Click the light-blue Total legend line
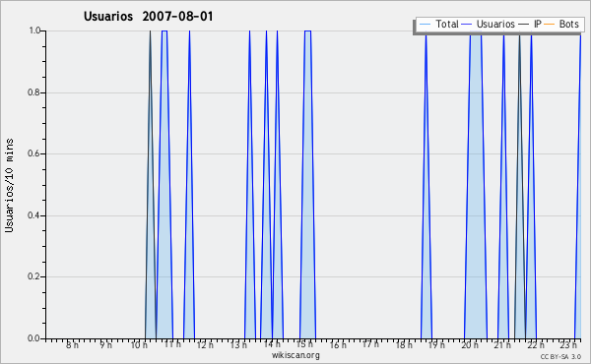591x364 pixels. 425,25
